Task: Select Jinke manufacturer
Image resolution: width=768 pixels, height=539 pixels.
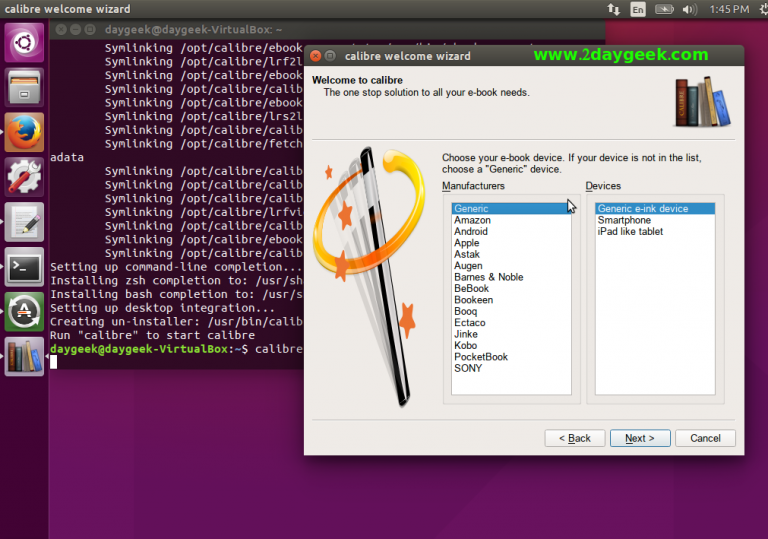Action: [x=511, y=334]
